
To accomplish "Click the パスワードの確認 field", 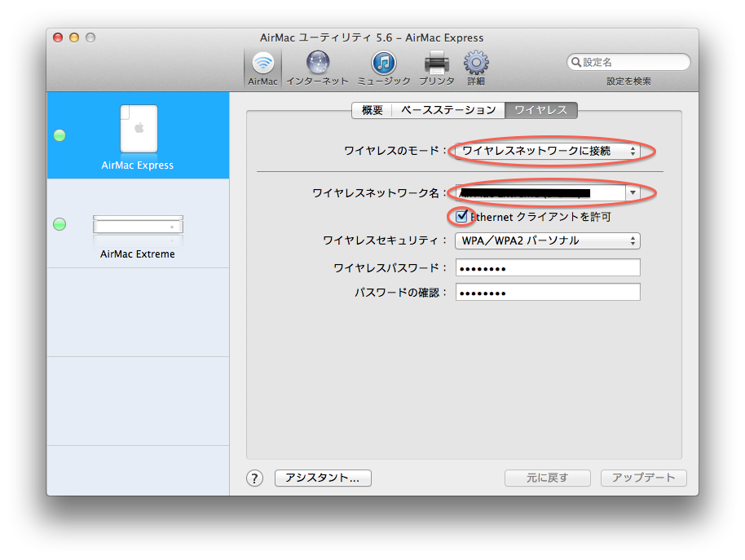I will tap(548, 292).
